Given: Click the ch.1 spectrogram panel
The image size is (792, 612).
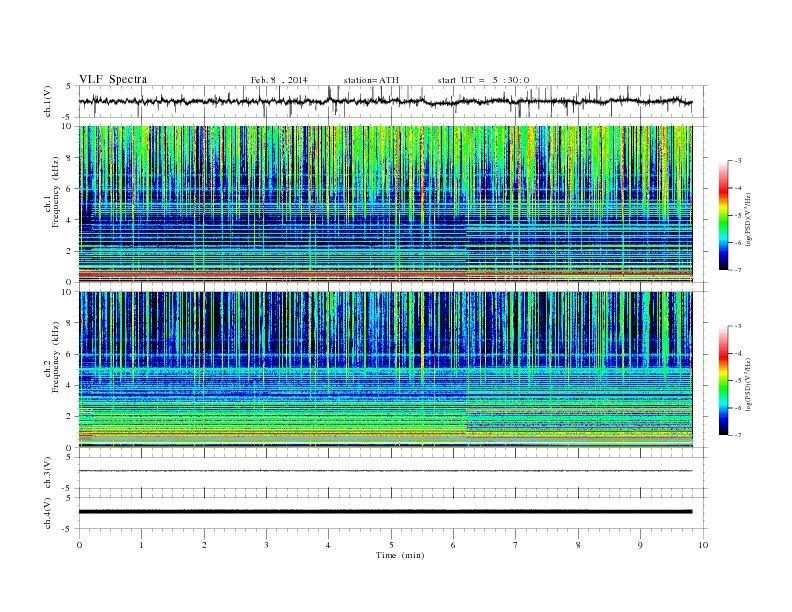Looking at the screenshot, I should [x=385, y=204].
